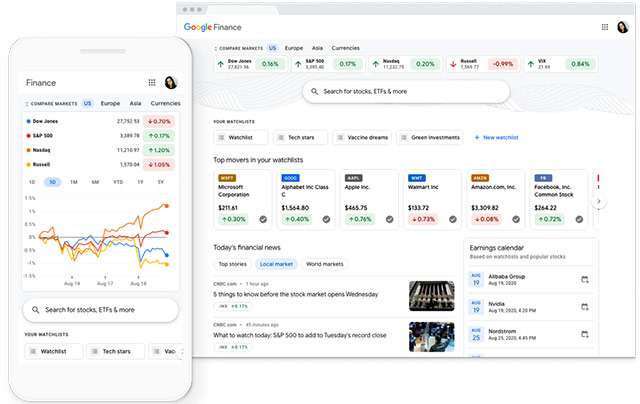Select Europe markets tab in desktop window
The width and height of the screenshot is (640, 404).
pos(294,48)
